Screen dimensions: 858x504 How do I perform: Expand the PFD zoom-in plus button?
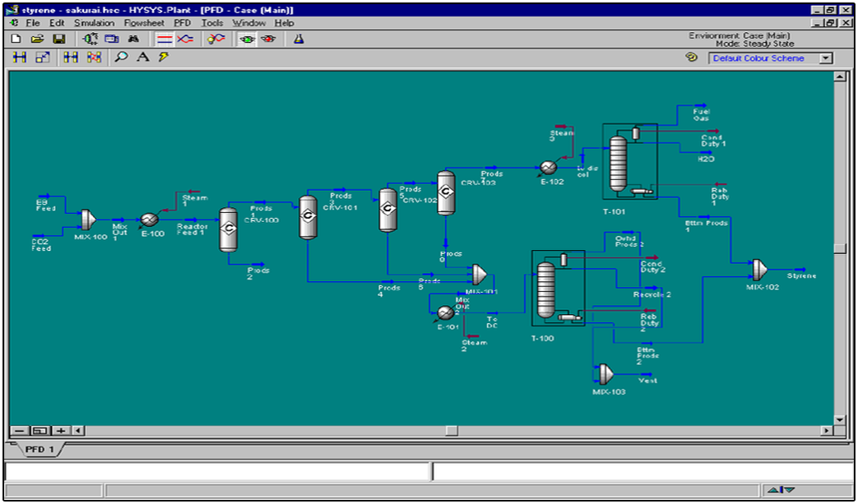[60, 430]
